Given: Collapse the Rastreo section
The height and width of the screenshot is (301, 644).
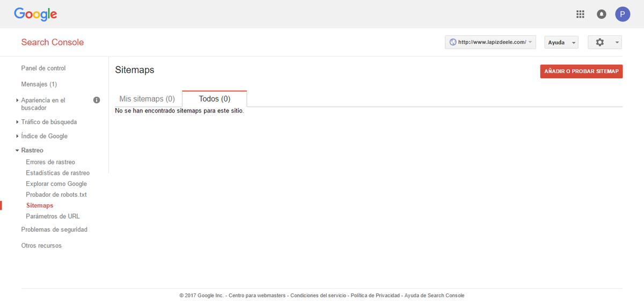Looking at the screenshot, I should point(32,150).
